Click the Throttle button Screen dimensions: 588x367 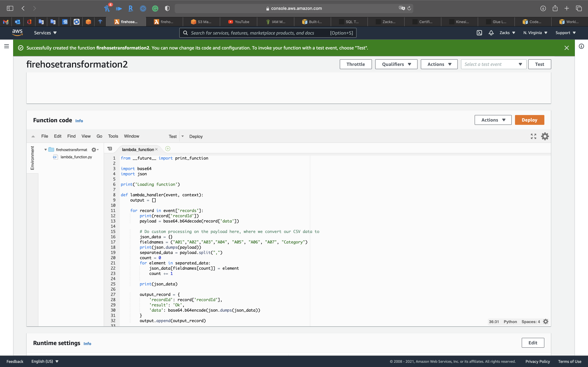(x=356, y=64)
